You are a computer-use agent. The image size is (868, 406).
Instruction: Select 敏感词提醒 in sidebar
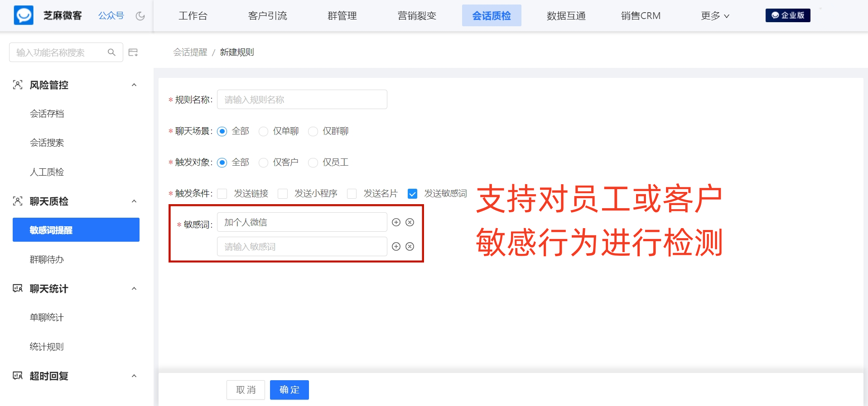pos(76,230)
